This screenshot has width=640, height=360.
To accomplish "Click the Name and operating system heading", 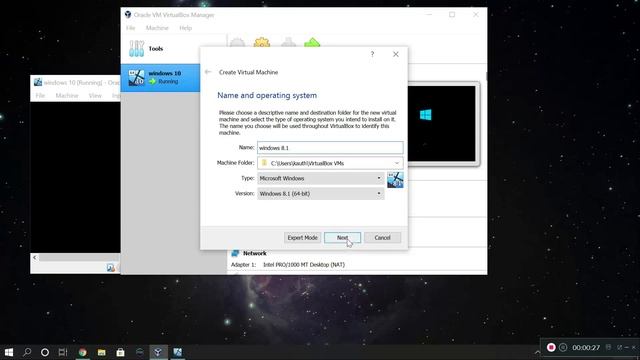I will [267, 96].
